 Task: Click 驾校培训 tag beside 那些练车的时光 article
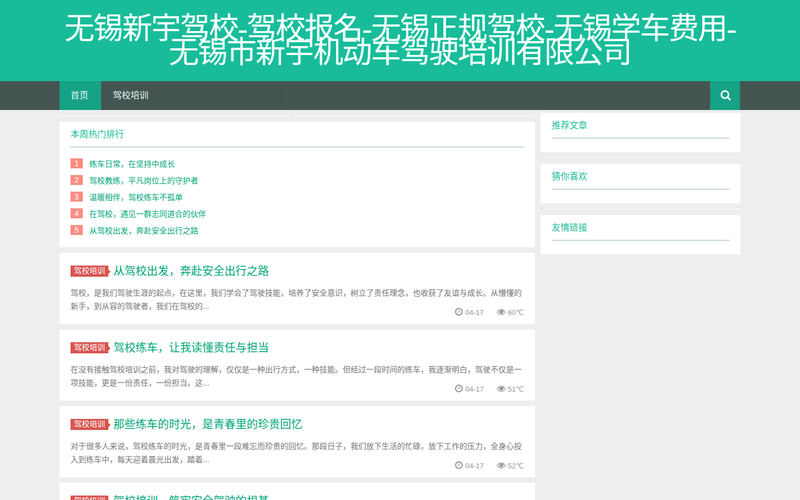pos(90,424)
